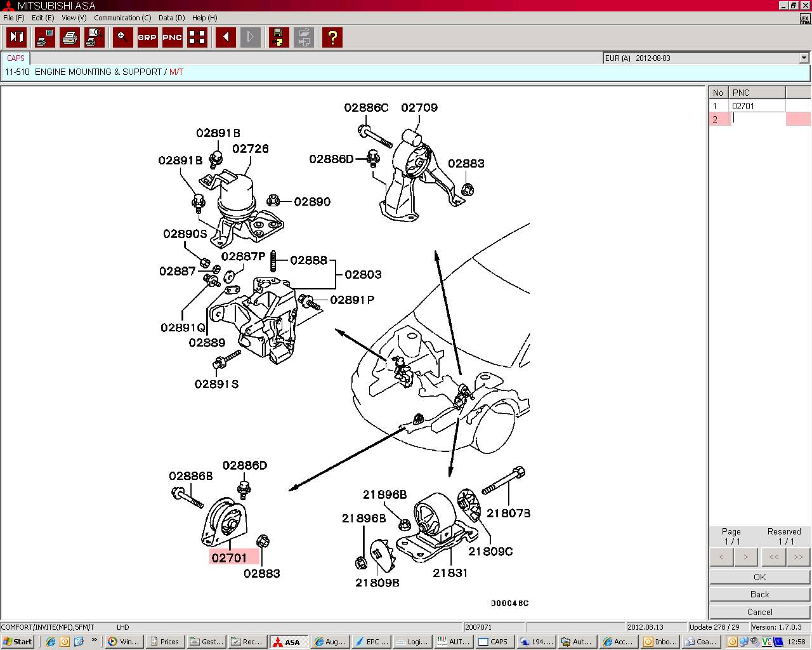This screenshot has width=812, height=650.
Task: Click the exit door toolbar icon
Action: (16, 37)
